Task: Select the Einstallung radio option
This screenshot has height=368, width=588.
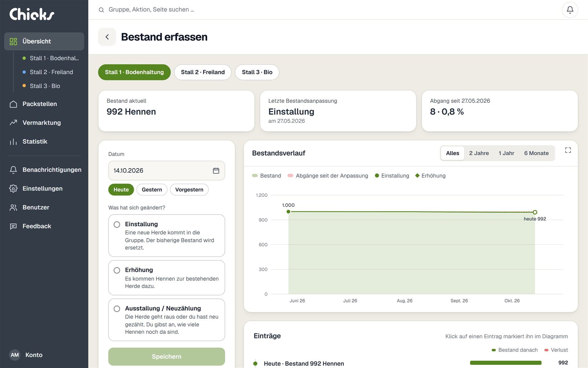Action: 166,236
